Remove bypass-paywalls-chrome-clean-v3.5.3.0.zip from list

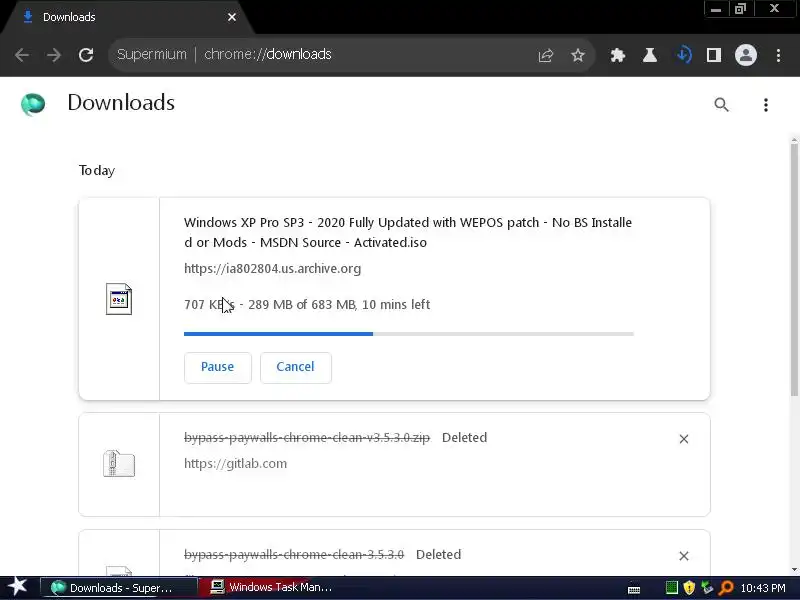[684, 439]
